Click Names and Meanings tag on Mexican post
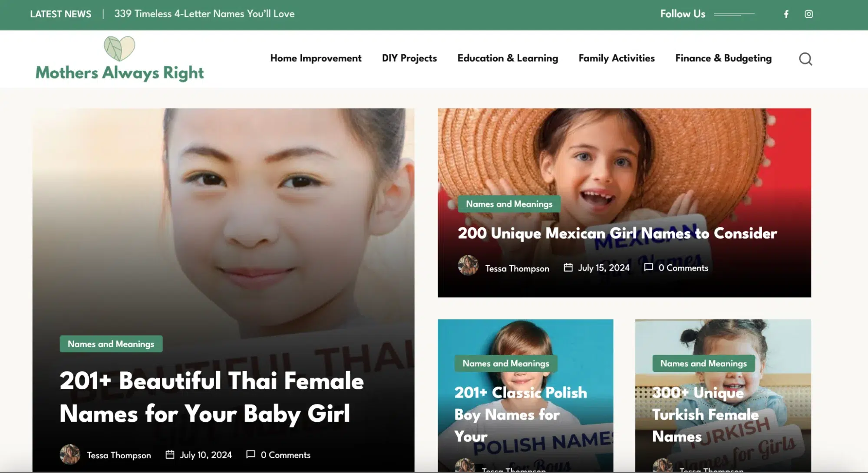Viewport: 868px width, 473px height. (509, 204)
